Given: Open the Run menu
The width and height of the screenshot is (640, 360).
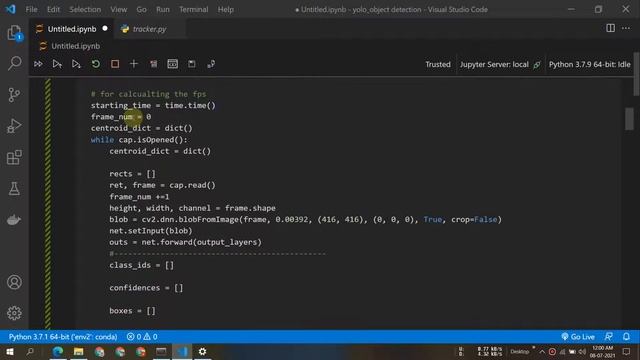Looking at the screenshot, I should click(x=162, y=9).
